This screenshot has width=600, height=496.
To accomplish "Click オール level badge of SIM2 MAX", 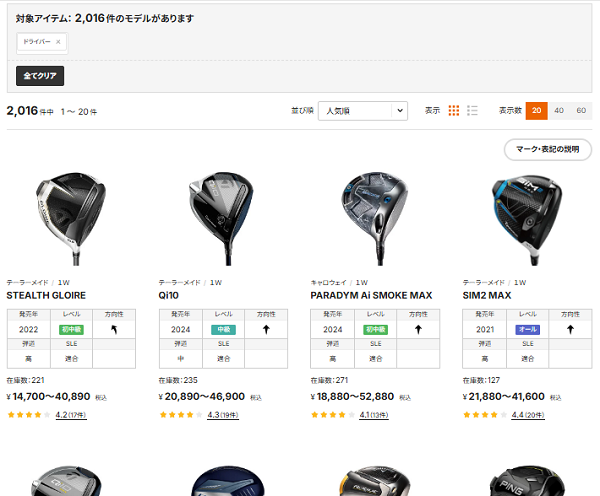I will click(528, 330).
